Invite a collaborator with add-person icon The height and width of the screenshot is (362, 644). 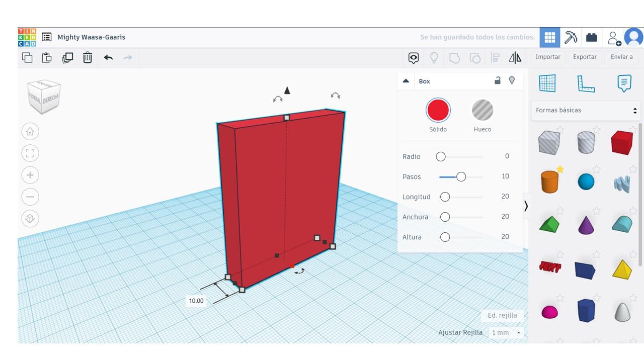point(613,38)
